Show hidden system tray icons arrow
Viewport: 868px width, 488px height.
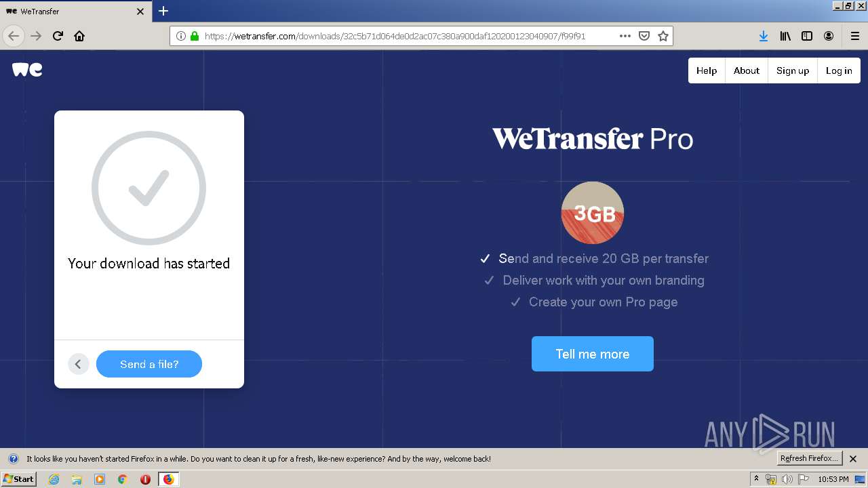756,479
